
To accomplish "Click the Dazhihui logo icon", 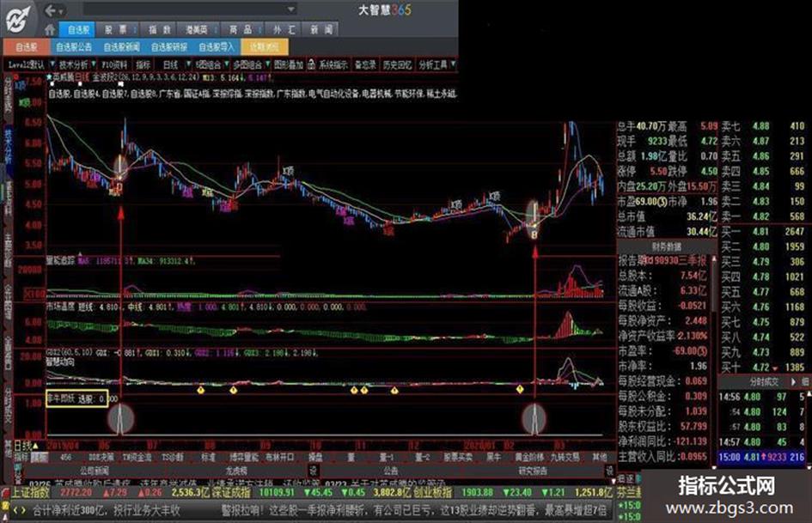I will coord(19,19).
